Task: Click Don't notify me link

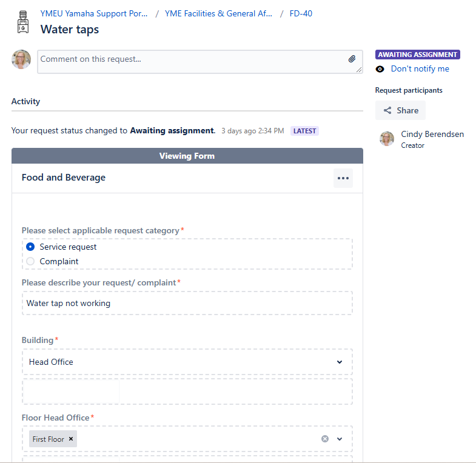Action: [x=420, y=69]
